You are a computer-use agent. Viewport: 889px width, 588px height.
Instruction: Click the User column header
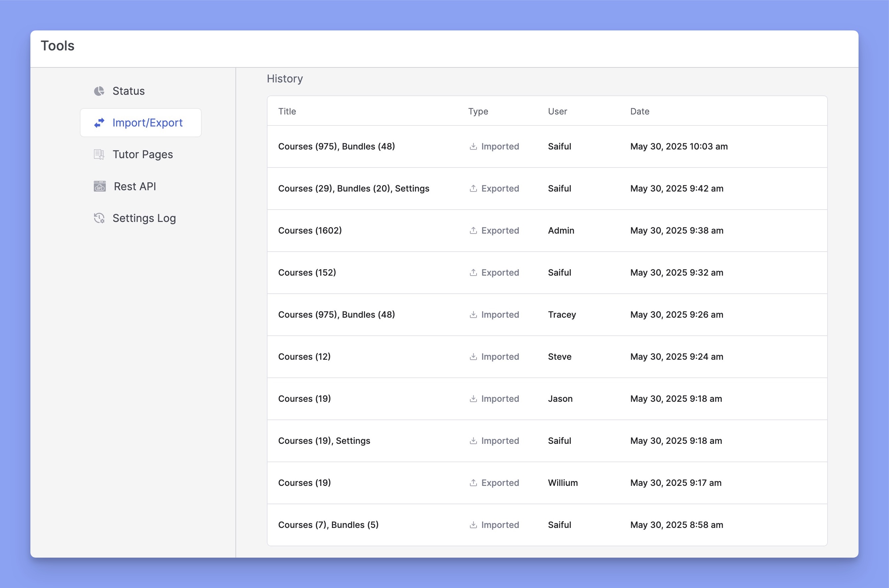(557, 111)
